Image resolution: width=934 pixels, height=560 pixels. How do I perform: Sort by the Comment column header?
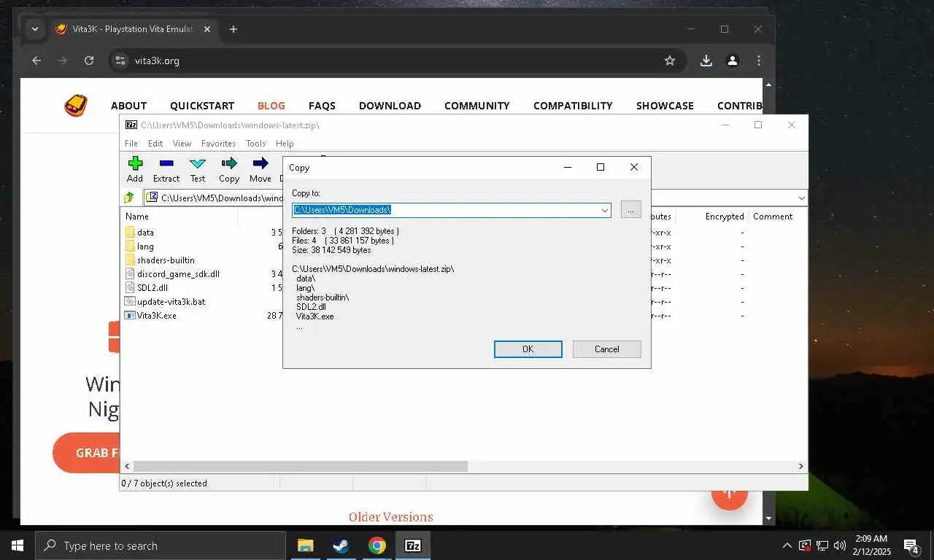click(x=773, y=217)
